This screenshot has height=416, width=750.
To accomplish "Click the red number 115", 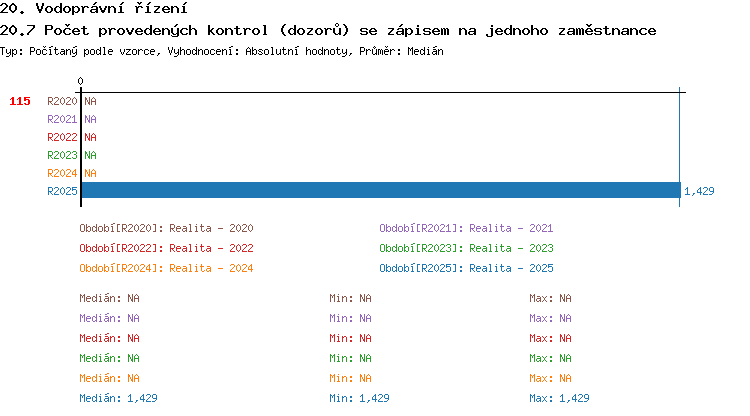I will click(x=20, y=101).
